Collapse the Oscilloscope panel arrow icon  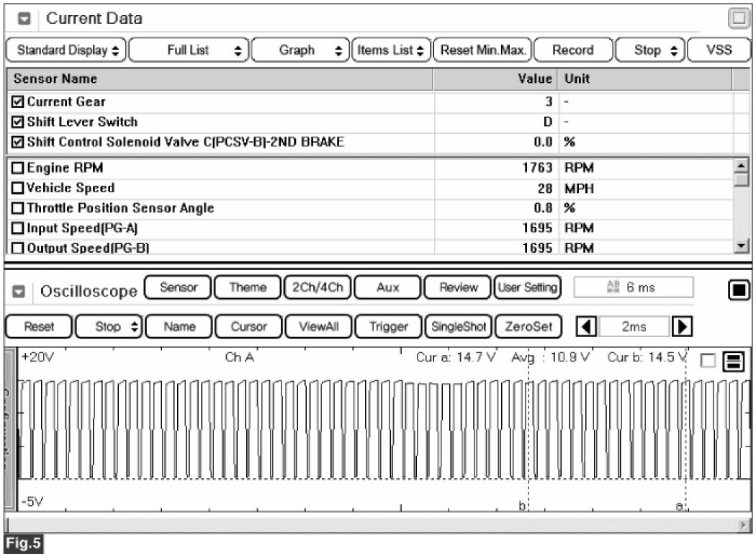[19, 292]
